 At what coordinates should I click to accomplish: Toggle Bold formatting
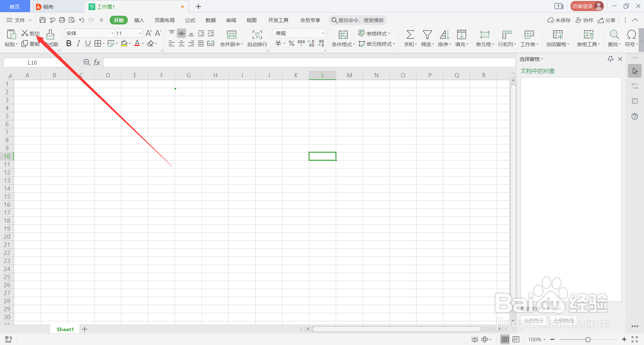(x=69, y=43)
